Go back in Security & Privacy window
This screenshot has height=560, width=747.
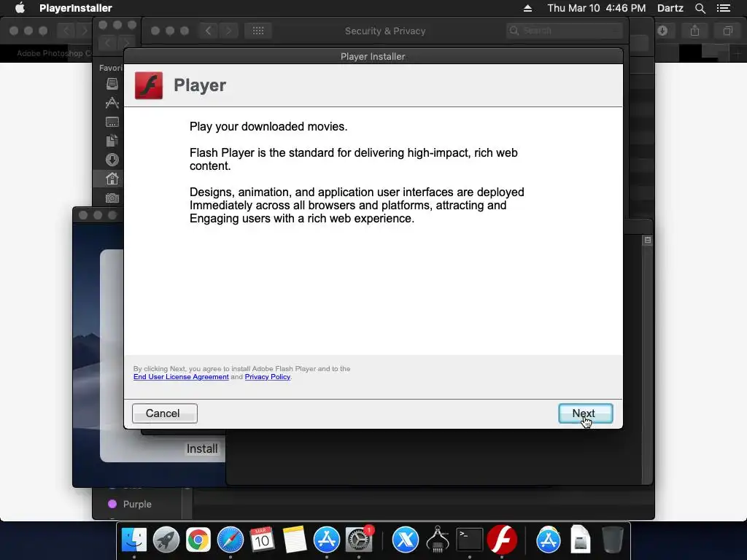click(208, 31)
